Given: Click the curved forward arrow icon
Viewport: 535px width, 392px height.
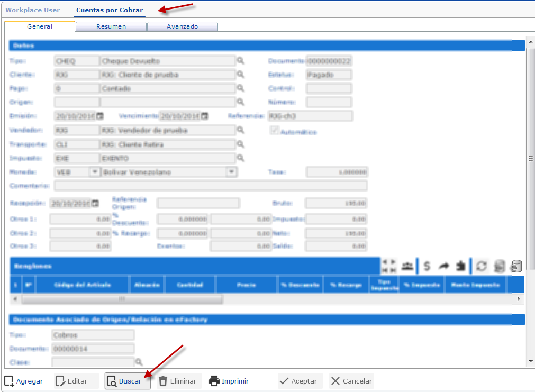Looking at the screenshot, I should tap(443, 266).
